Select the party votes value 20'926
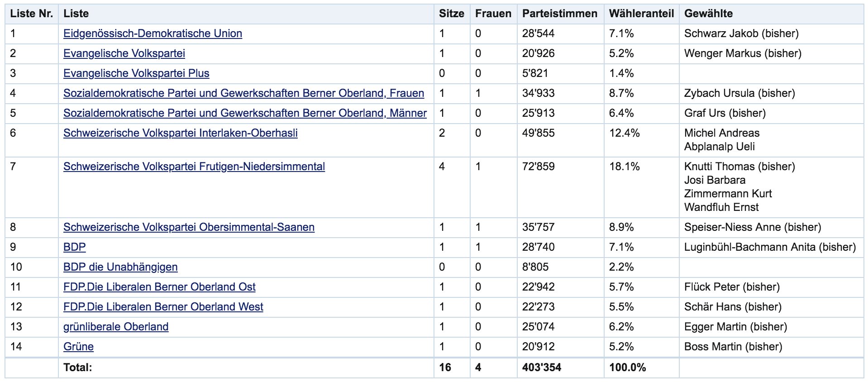Screen dimensions: 868x382 pos(539,53)
